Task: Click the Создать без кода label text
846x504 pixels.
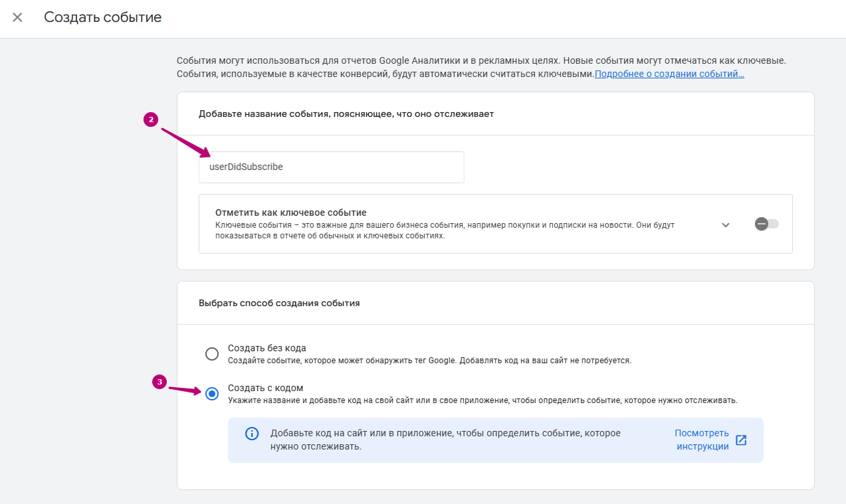Action: point(266,348)
